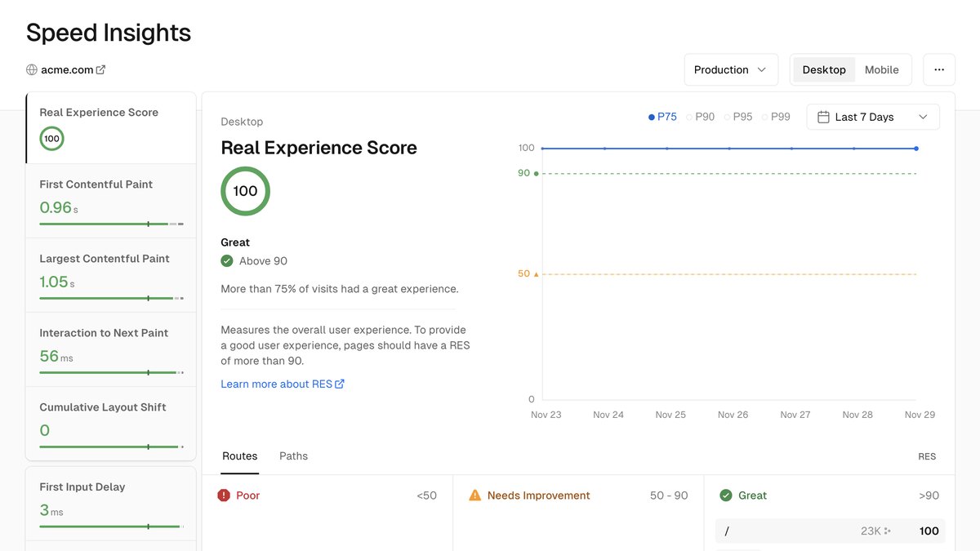
Task: Switch to the Routes tab
Action: click(x=240, y=456)
